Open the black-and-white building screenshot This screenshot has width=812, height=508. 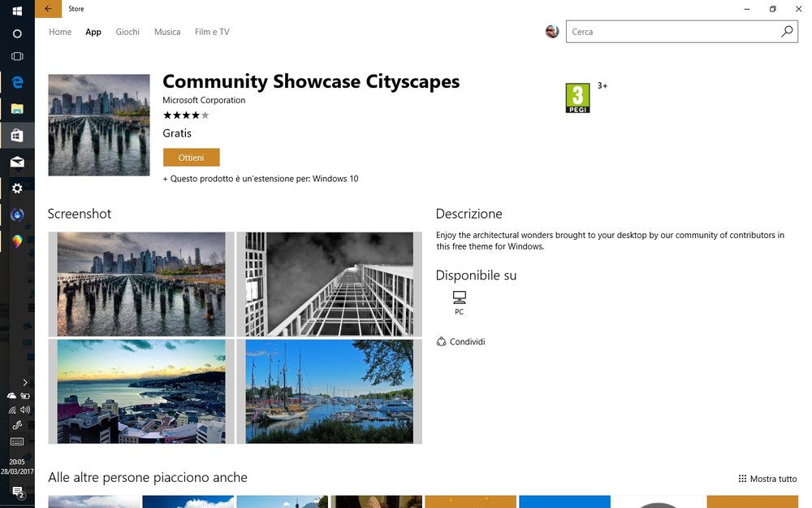pyautogui.click(x=330, y=284)
